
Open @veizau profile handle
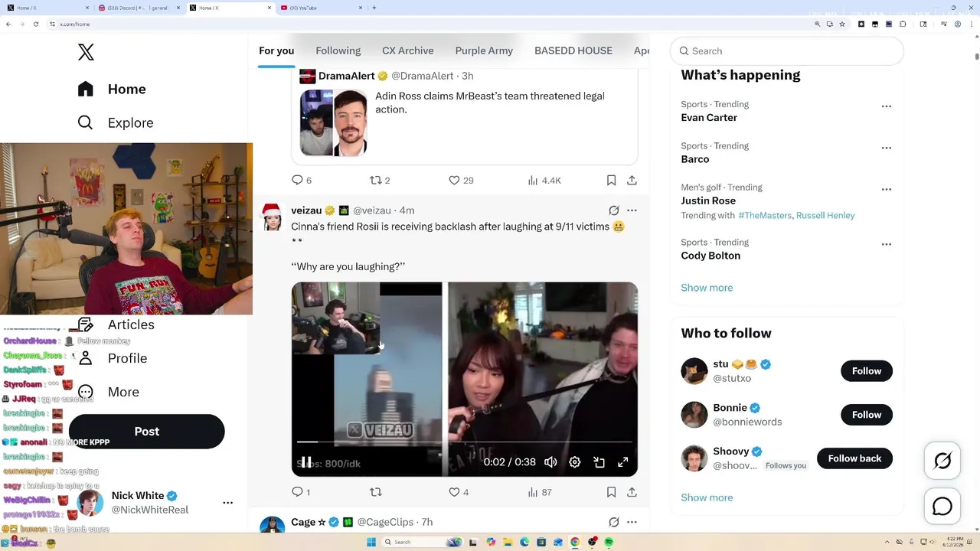[372, 210]
